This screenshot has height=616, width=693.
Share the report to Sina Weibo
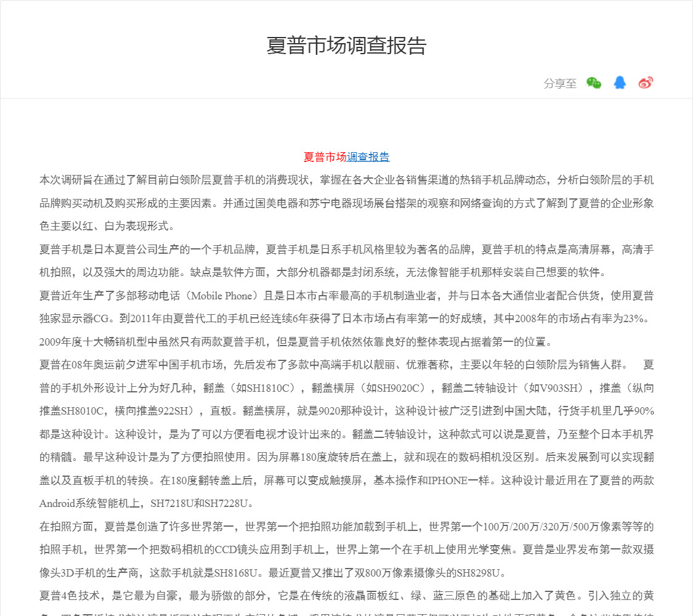tap(646, 83)
